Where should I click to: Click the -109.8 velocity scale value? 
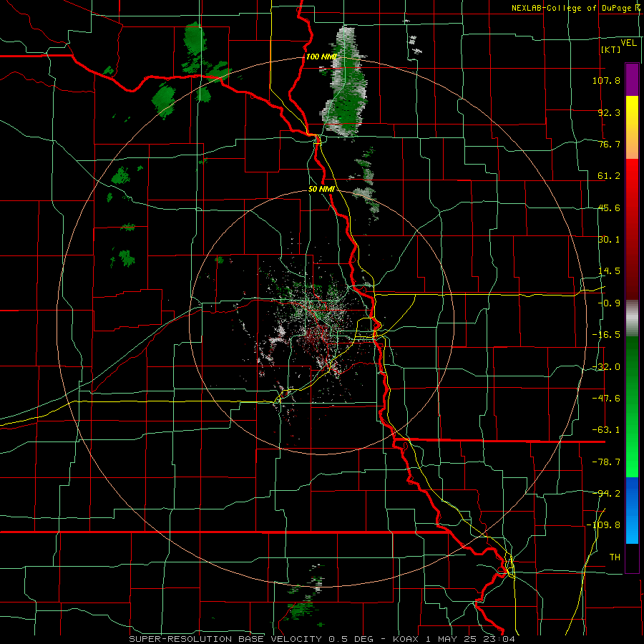603,525
